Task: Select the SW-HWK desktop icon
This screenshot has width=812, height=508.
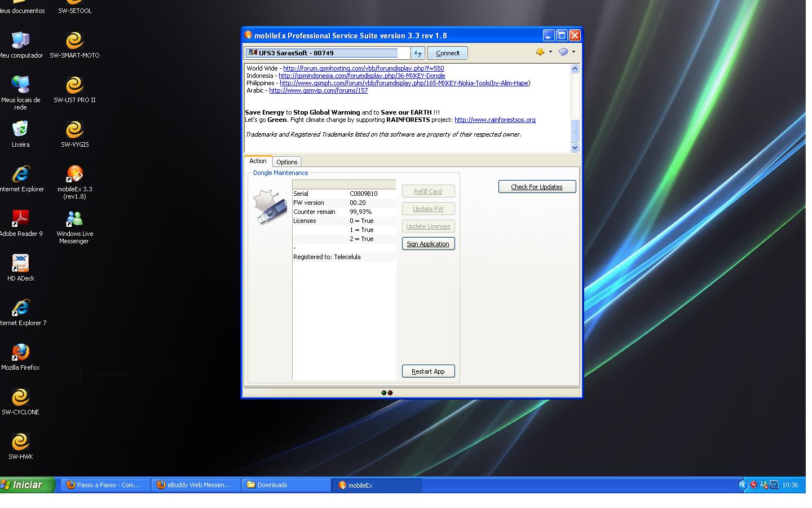Action: tap(20, 442)
